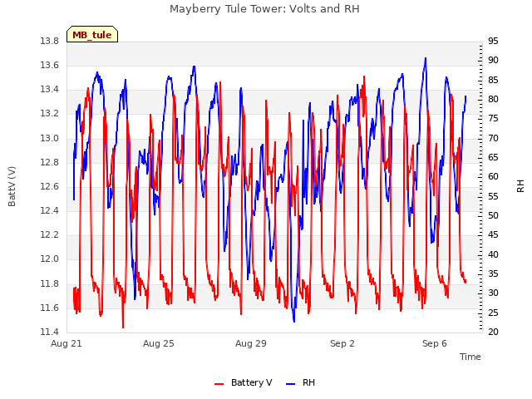
Task: Click the 12.2 voltage axis value
Action: (x=50, y=234)
